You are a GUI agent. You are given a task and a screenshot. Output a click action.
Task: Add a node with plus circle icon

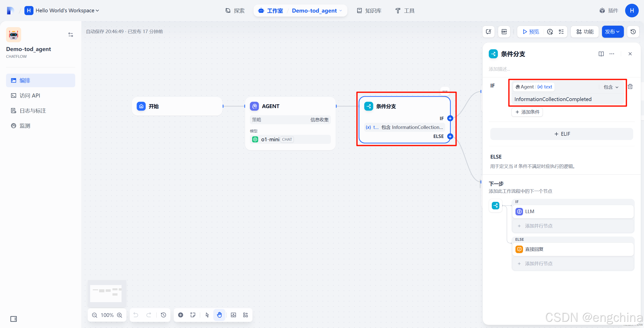[x=181, y=315]
